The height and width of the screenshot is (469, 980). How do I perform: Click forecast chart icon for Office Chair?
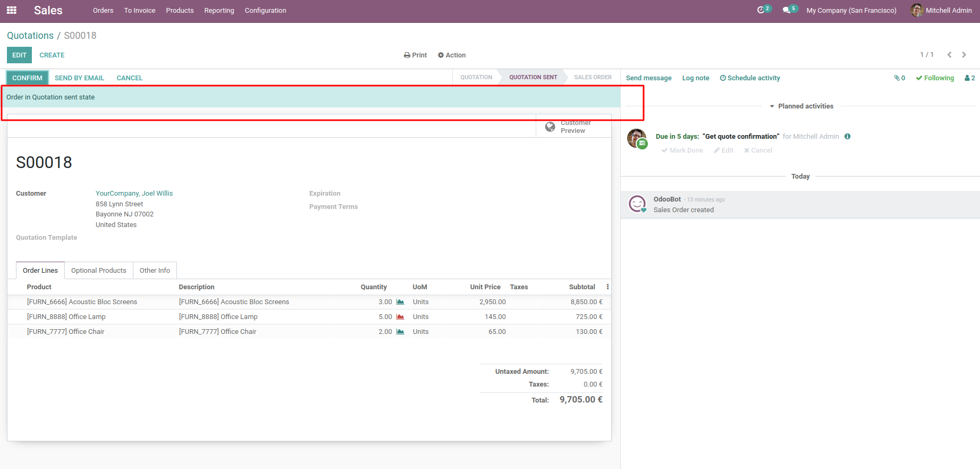[400, 332]
